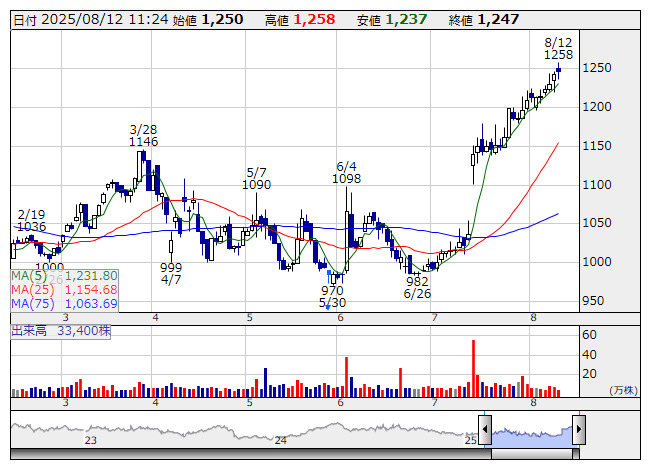Click the right range slider handle
The image size is (653, 470).
coord(578,431)
